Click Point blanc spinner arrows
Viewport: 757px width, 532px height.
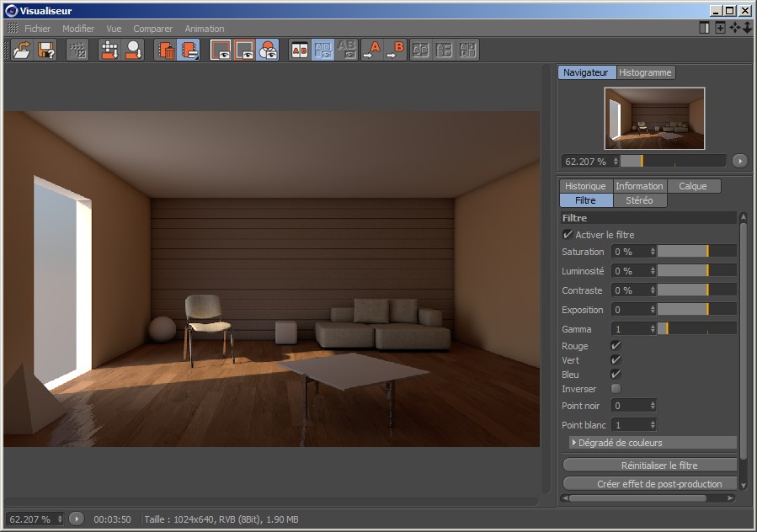point(653,425)
